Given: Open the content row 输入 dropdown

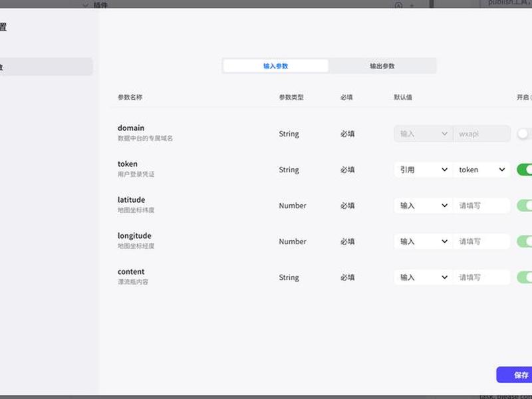Looking at the screenshot, I should click(424, 277).
